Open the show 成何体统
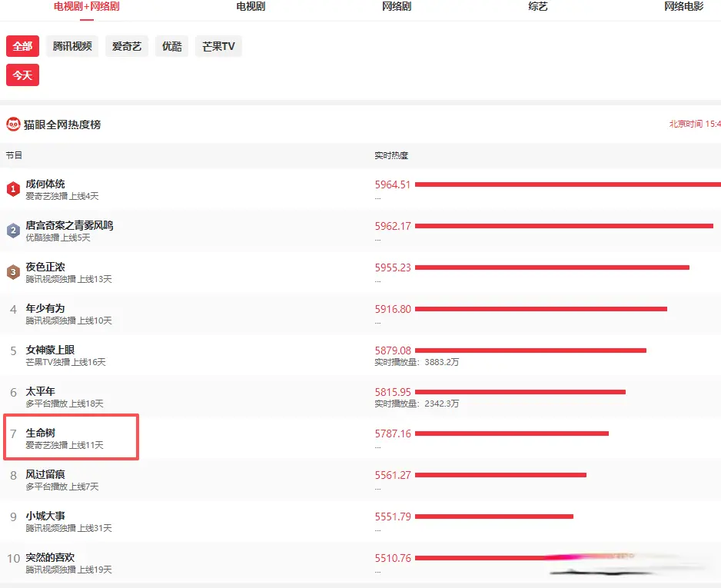The width and height of the screenshot is (721, 588). [45, 184]
